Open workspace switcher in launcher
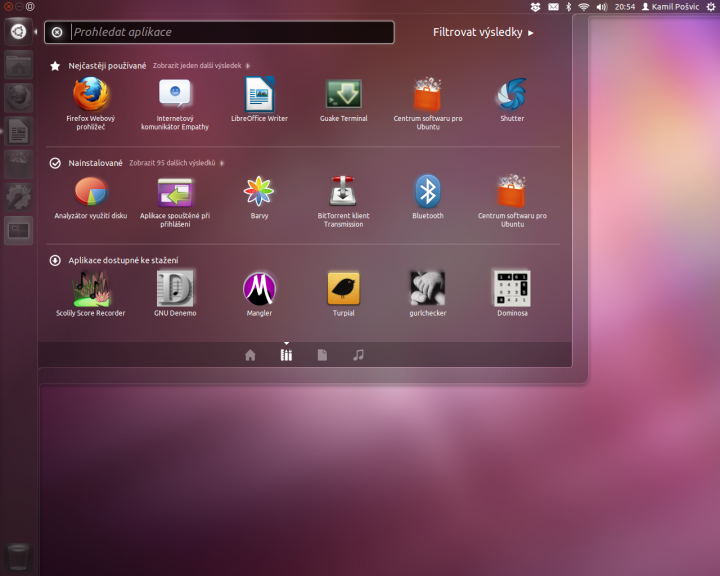The image size is (720, 576). [18, 230]
